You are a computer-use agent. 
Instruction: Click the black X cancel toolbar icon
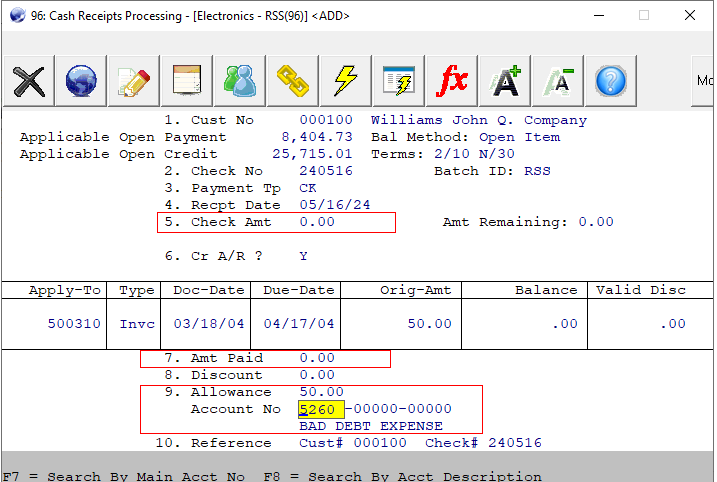[x=29, y=81]
